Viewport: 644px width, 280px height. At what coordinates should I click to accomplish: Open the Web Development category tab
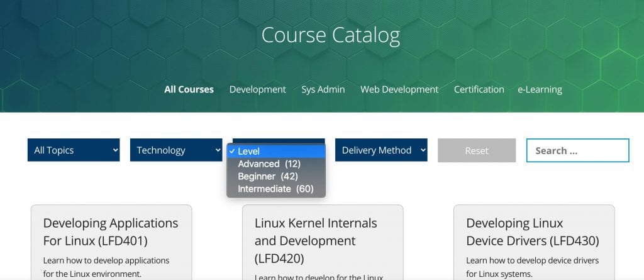coord(399,89)
